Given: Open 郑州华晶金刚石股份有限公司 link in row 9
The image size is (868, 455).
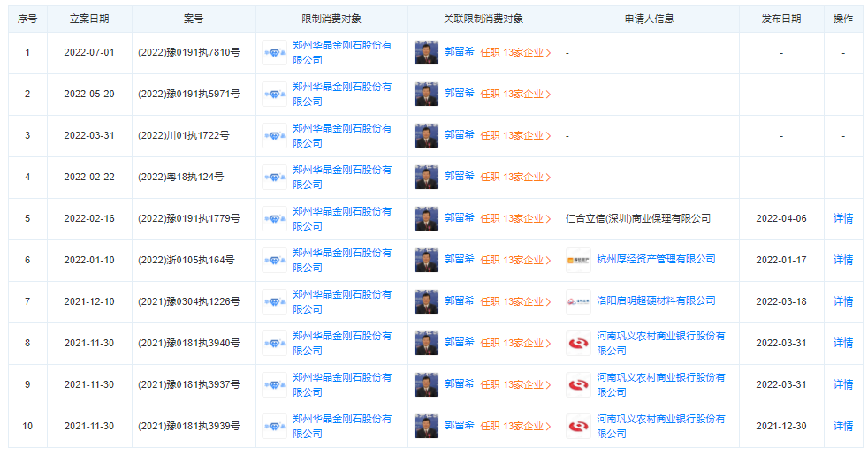Looking at the screenshot, I should click(342, 384).
